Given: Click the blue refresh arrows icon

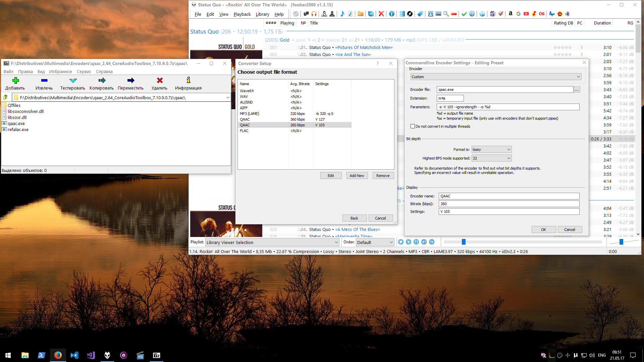Looking at the screenshot, I should [x=371, y=14].
